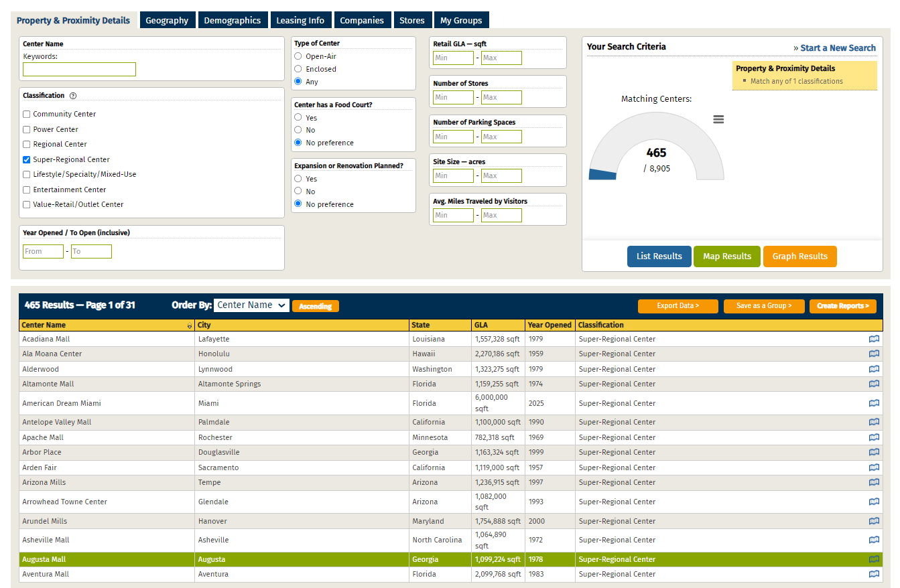Open map icon for Antelope Valley Mall row
The width and height of the screenshot is (900, 588).
874,422
